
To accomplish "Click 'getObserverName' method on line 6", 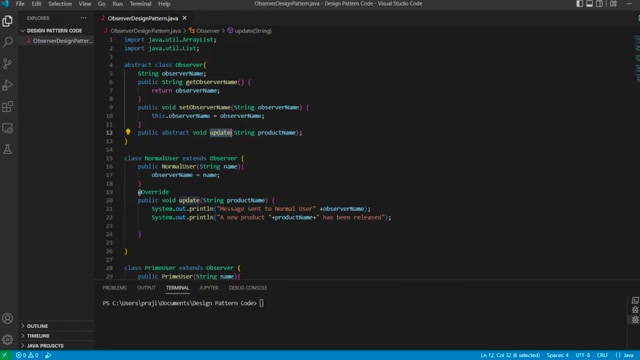I will coord(211,82).
